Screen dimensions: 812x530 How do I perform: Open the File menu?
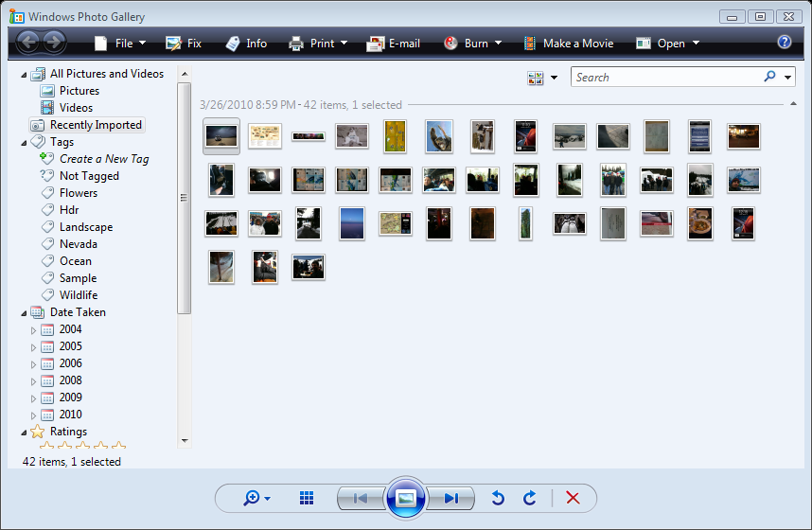click(x=120, y=44)
